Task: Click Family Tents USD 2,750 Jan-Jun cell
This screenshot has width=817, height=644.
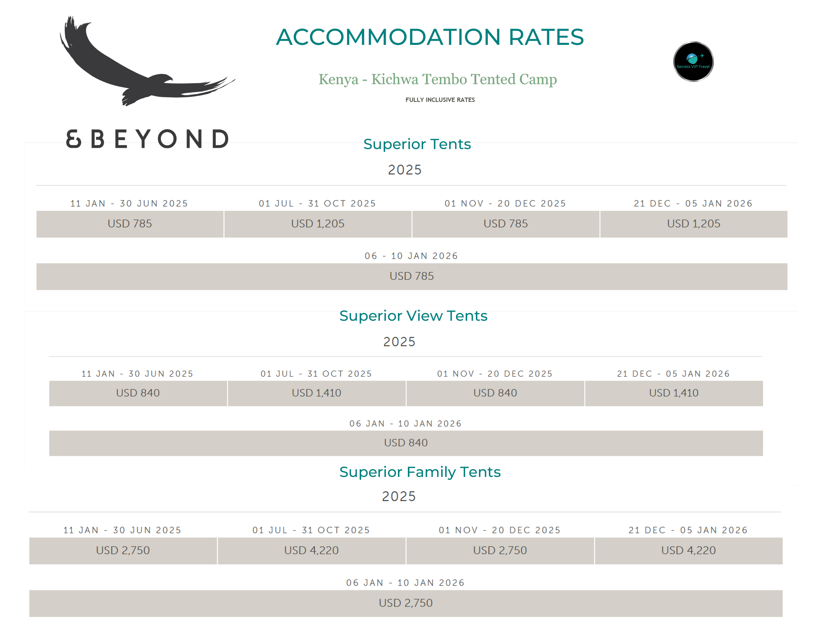Action: 123,550
